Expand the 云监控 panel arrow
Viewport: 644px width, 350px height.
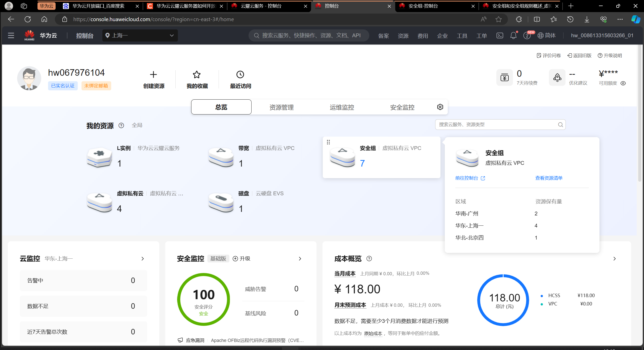point(143,259)
